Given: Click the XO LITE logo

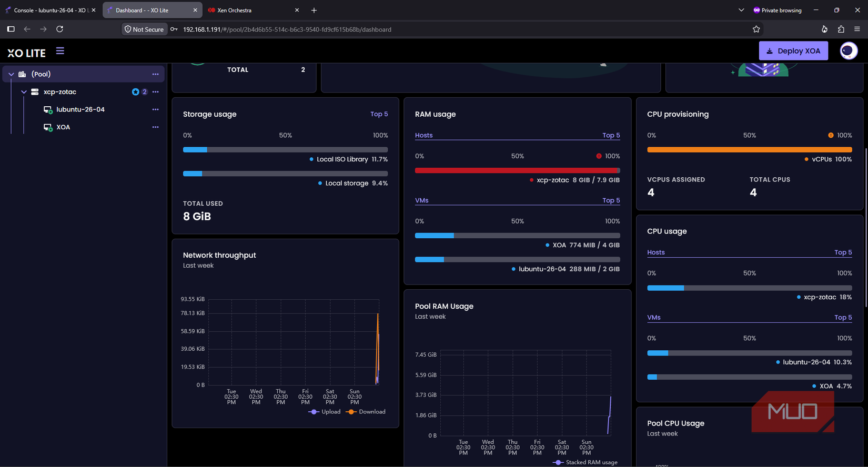Looking at the screenshot, I should coord(26,53).
